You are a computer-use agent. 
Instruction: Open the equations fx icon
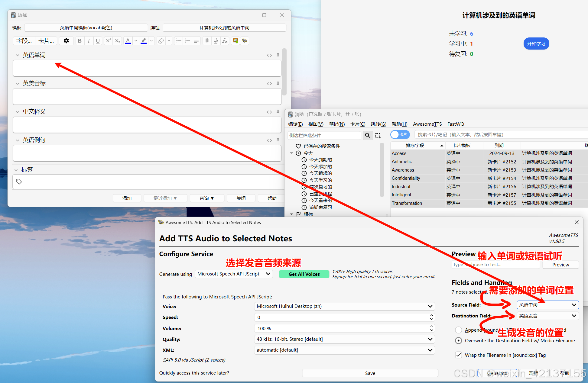tap(225, 41)
